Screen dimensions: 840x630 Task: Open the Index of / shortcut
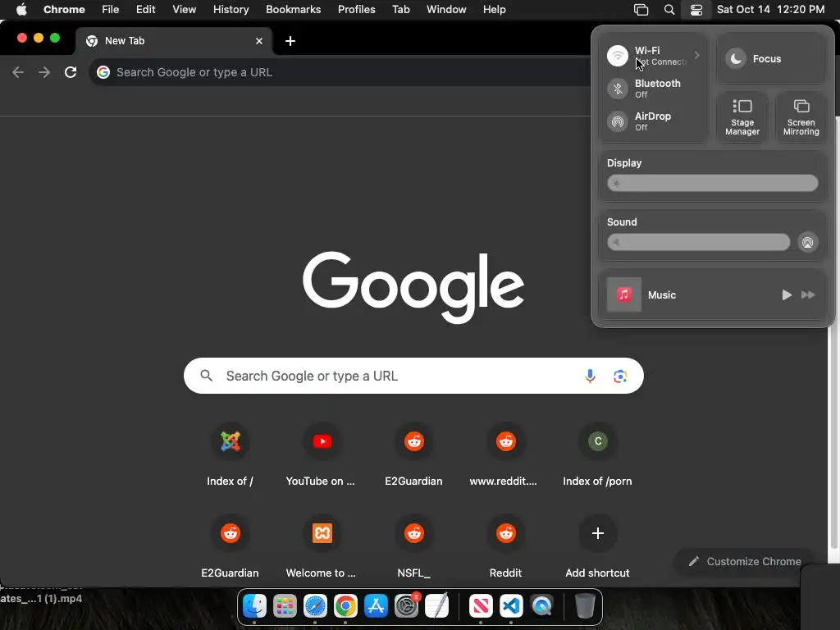pos(230,454)
